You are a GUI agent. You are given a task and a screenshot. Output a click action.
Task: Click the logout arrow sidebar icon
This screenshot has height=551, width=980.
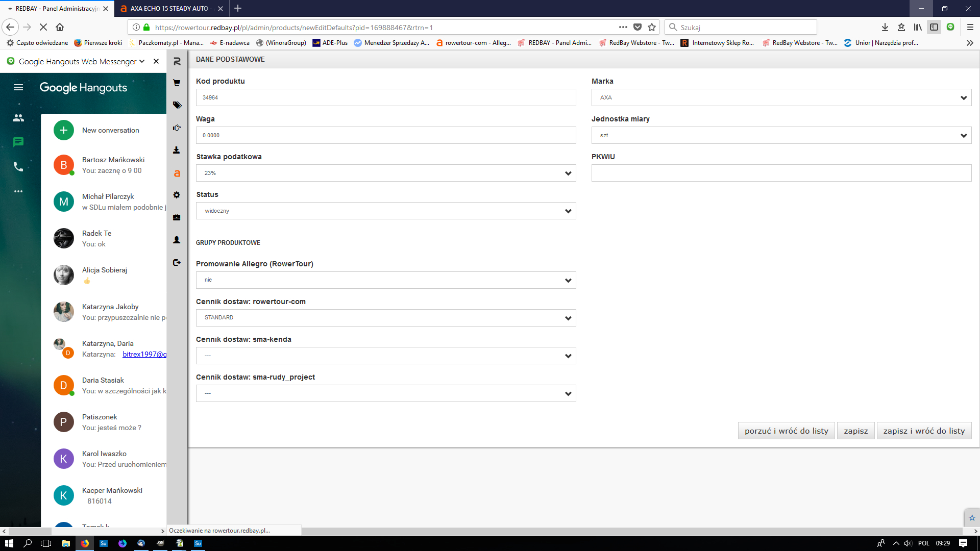tap(177, 262)
